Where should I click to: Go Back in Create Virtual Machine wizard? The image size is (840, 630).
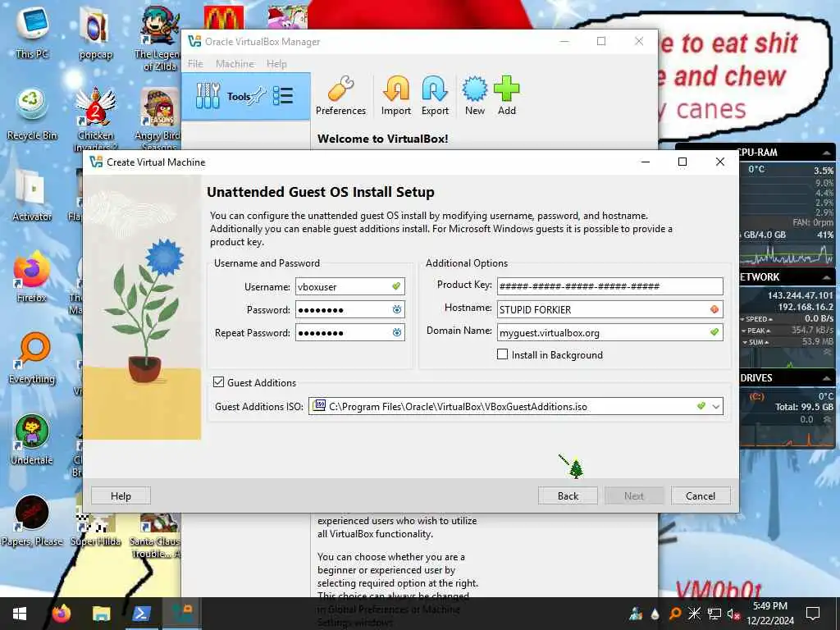pyautogui.click(x=568, y=496)
